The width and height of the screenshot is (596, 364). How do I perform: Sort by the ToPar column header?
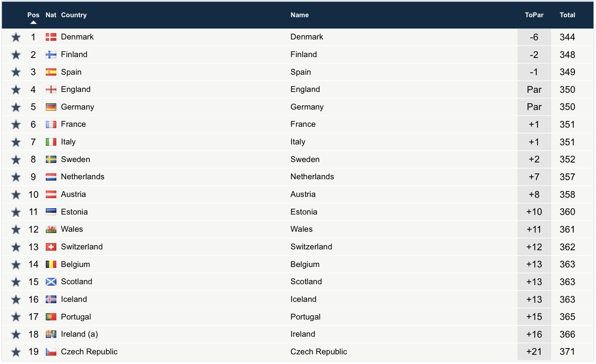pos(534,15)
